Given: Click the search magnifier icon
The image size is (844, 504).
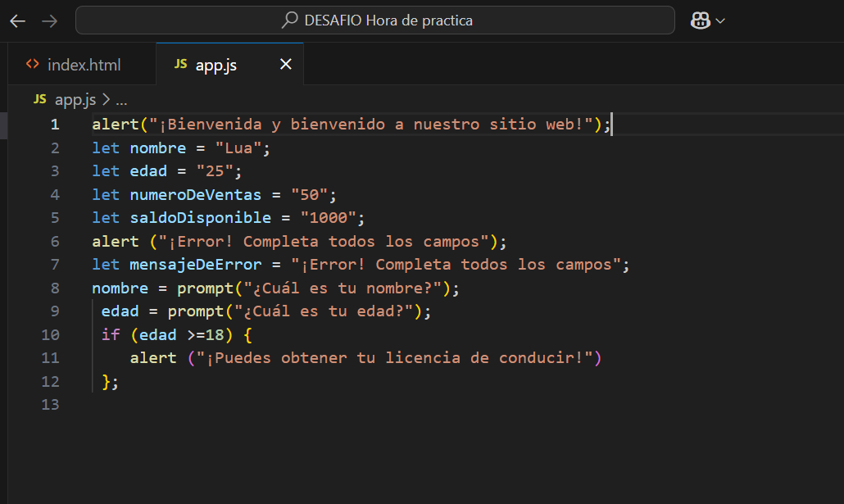Looking at the screenshot, I should [x=289, y=20].
